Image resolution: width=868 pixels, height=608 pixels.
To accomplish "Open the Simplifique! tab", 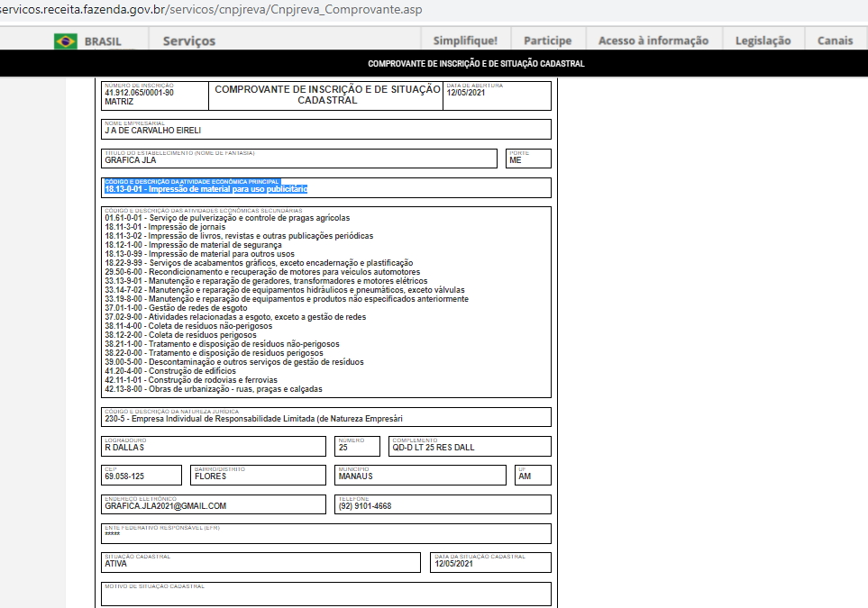I will [464, 41].
